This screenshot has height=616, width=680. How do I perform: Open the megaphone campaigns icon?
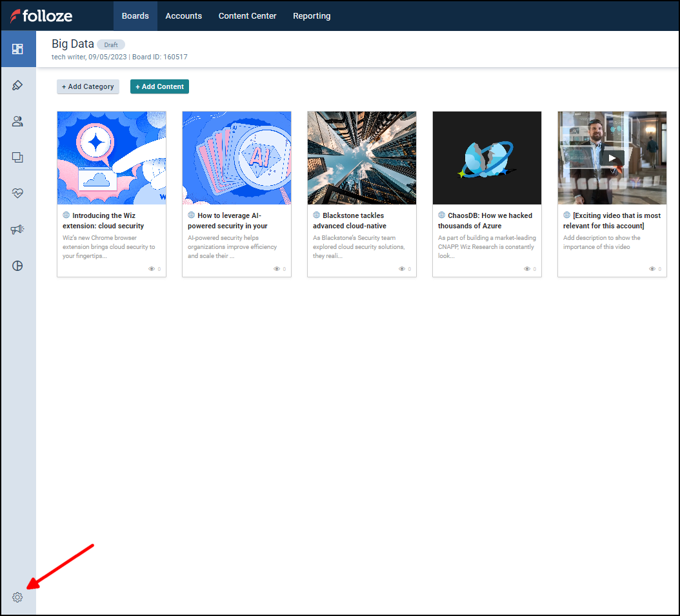point(17,230)
